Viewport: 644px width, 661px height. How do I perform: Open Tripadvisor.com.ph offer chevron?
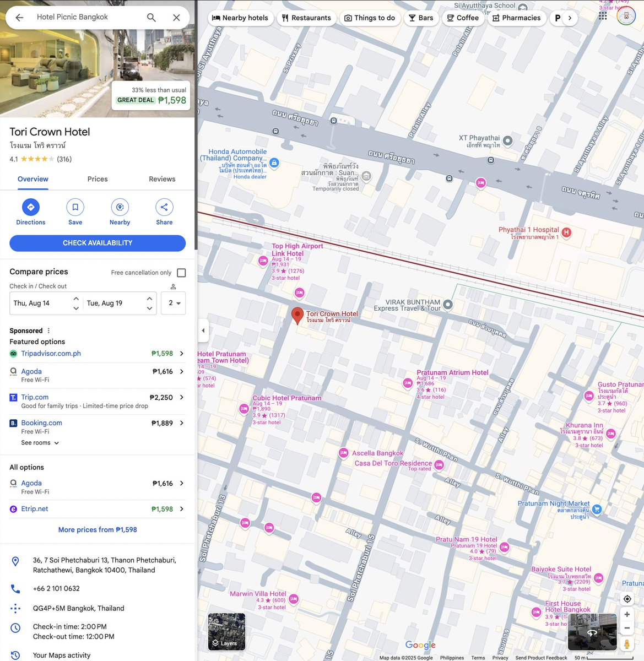coord(181,354)
